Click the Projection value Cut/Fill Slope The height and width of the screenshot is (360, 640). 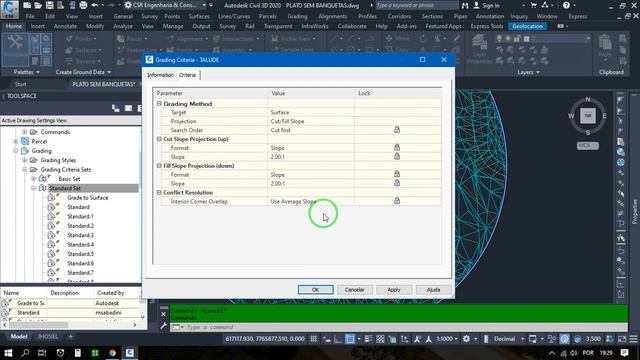(x=287, y=121)
